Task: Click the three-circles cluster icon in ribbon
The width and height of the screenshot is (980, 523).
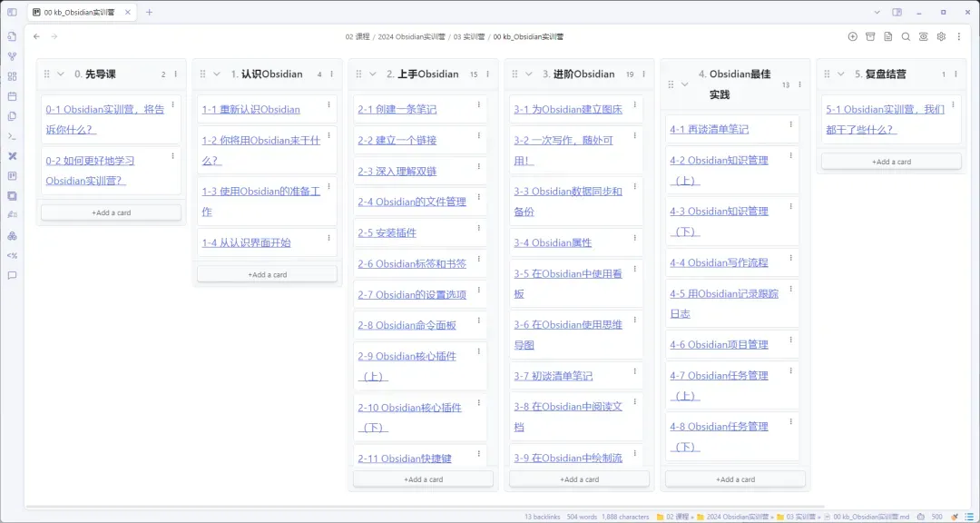Action: tap(12, 235)
